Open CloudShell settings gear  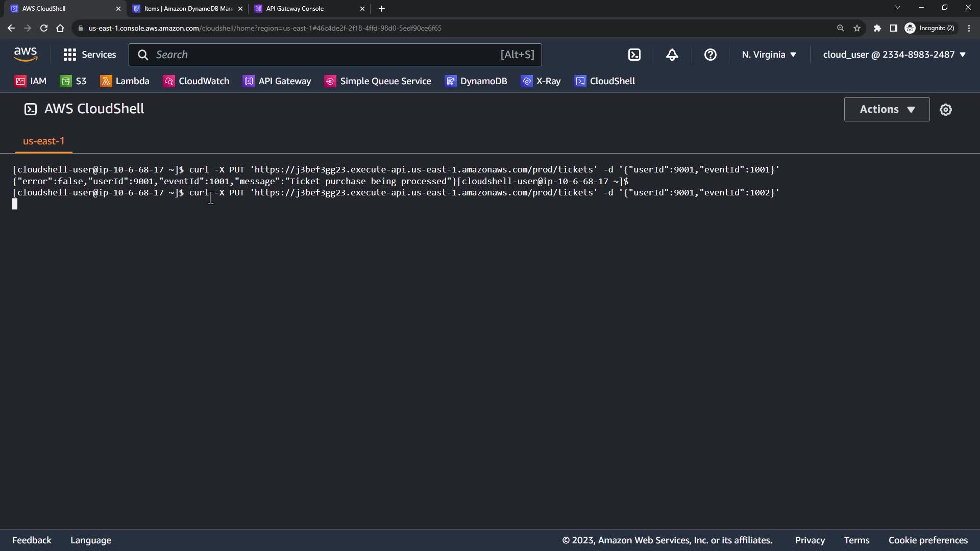946,110
